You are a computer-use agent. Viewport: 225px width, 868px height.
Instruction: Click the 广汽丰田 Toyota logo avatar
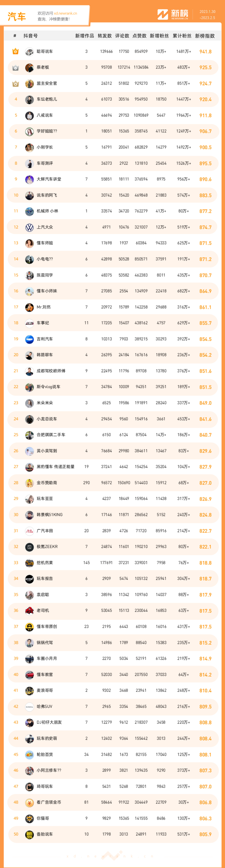click(30, 531)
